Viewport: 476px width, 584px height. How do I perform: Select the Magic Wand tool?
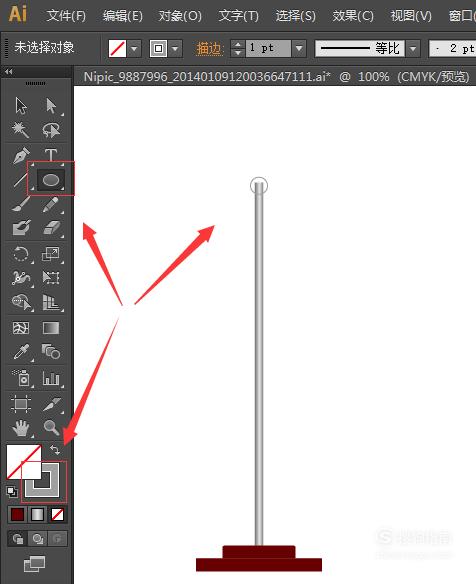pos(21,130)
